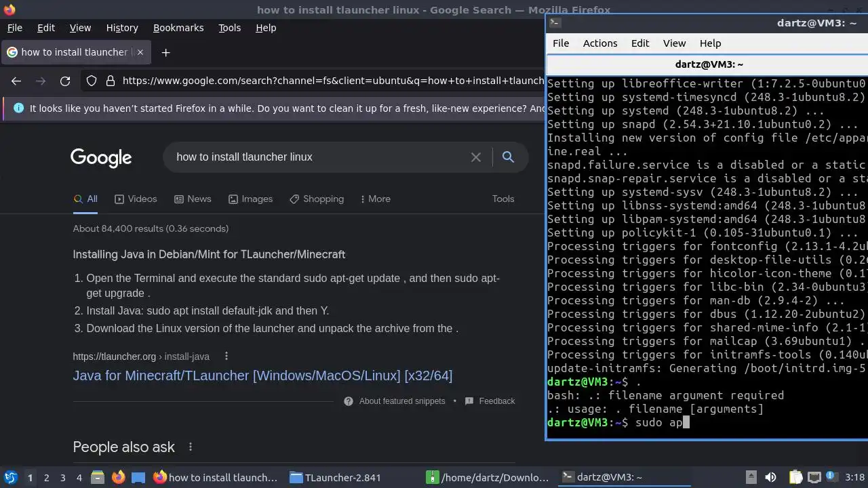Go to the Google homepage via its logo
Viewport: 868px width, 488px height.
click(101, 157)
